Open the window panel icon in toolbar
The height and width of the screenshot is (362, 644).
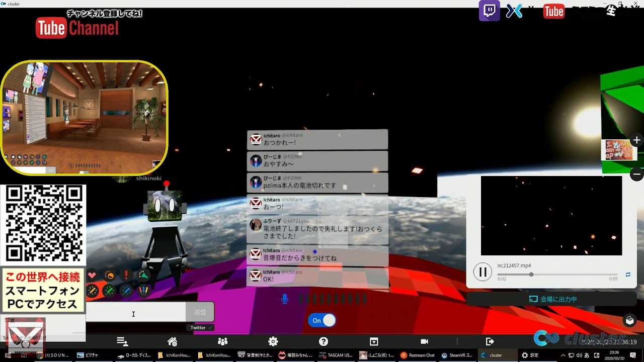tap(374, 341)
